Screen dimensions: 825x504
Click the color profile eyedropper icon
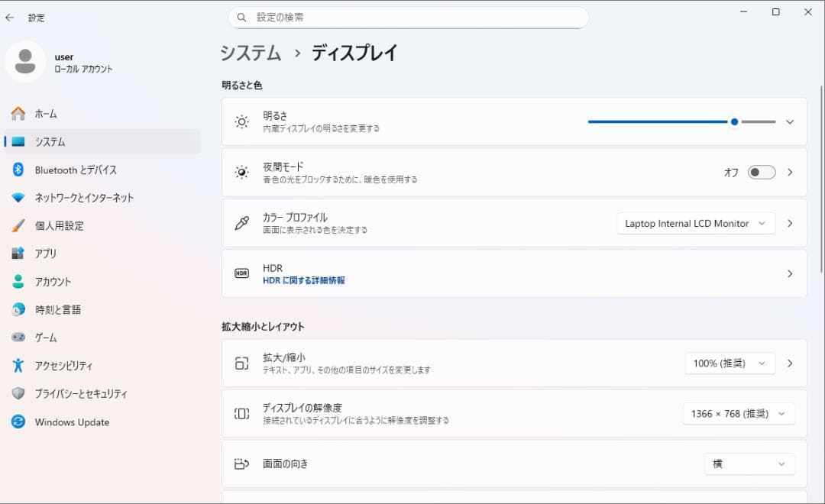click(242, 223)
